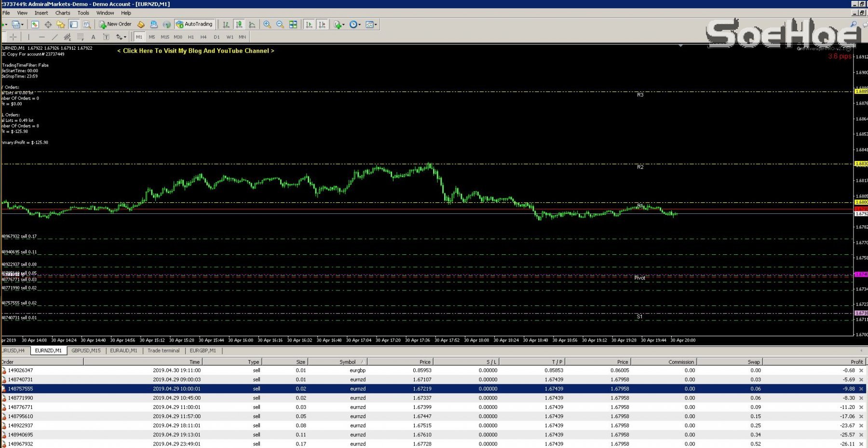Open the Charts menu

62,13
